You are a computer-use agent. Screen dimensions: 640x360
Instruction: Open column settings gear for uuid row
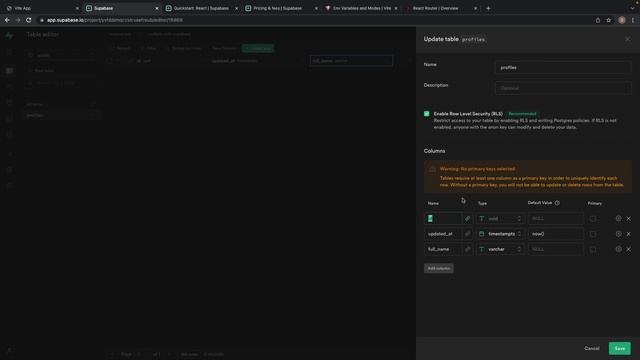[618, 218]
